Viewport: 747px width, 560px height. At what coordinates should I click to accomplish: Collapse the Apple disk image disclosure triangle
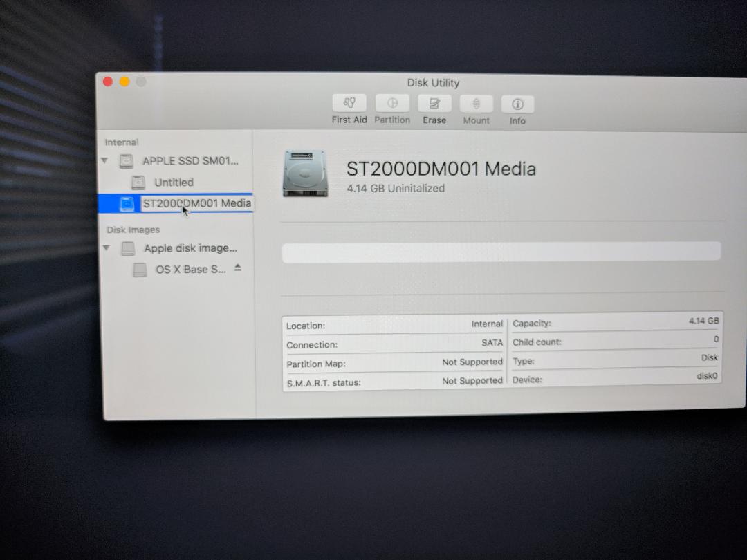pyautogui.click(x=107, y=248)
